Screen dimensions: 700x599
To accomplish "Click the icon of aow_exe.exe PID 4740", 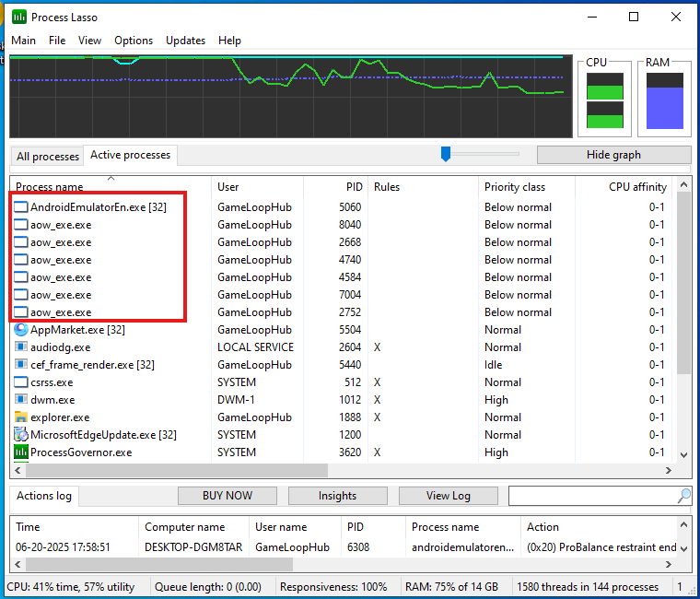I will click(21, 260).
